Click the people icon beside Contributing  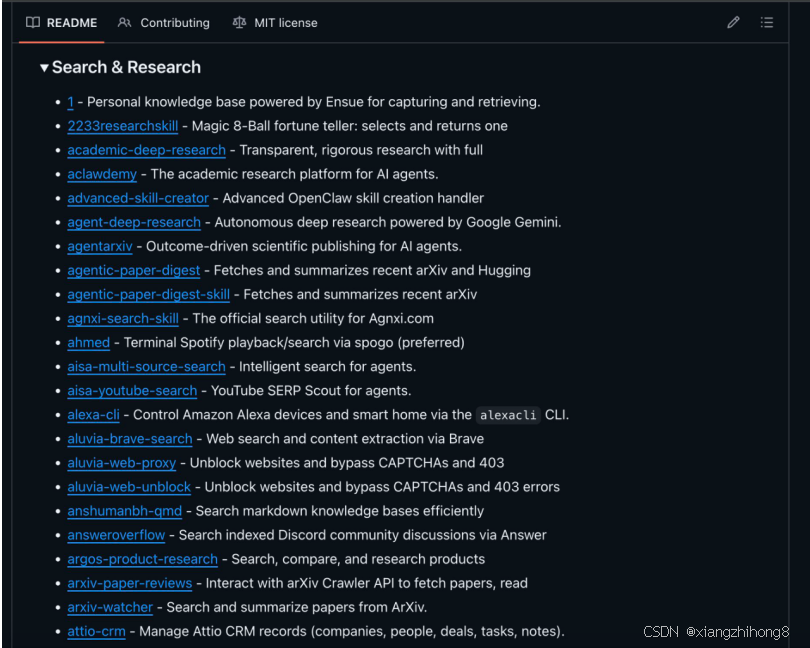pos(124,22)
